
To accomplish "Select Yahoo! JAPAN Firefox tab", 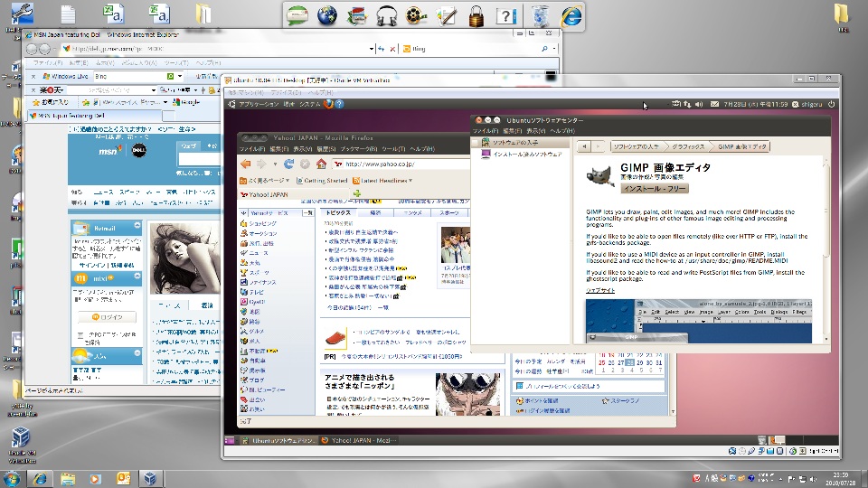I will (x=295, y=194).
